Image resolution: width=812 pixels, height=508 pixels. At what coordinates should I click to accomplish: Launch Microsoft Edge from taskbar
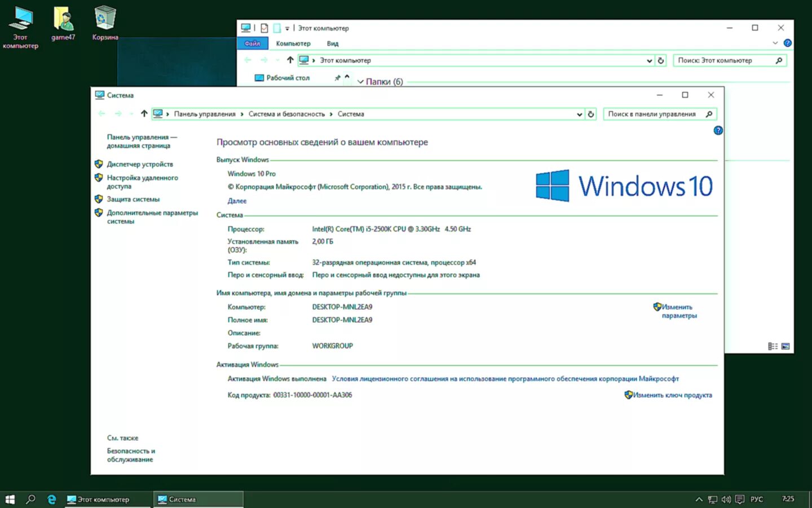(x=52, y=500)
